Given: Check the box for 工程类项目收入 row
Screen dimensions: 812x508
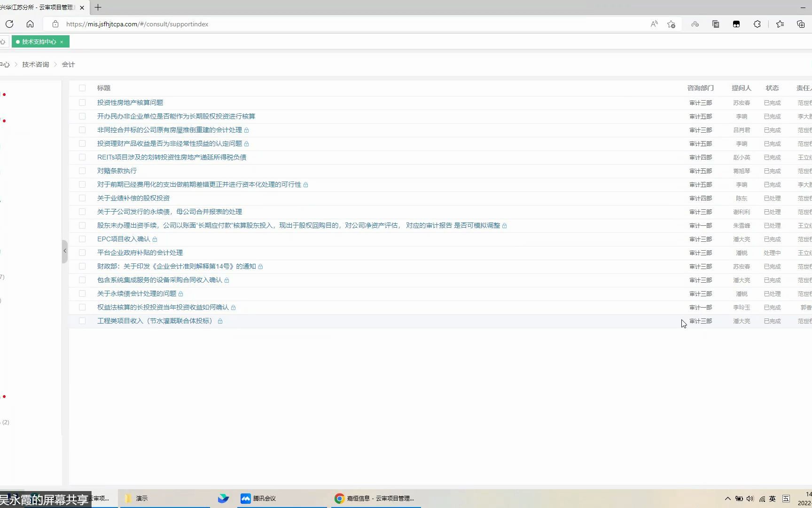Looking at the screenshot, I should click(x=82, y=321).
